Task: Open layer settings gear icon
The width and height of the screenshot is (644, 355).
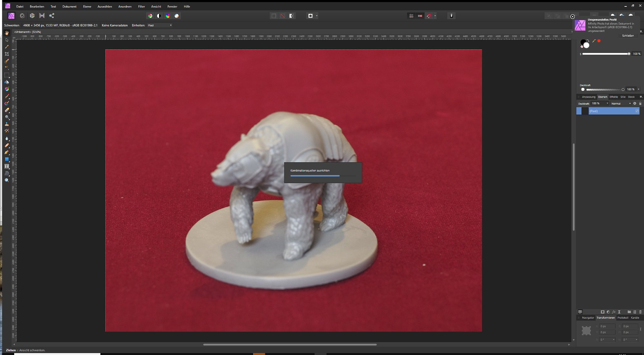Action: [635, 103]
